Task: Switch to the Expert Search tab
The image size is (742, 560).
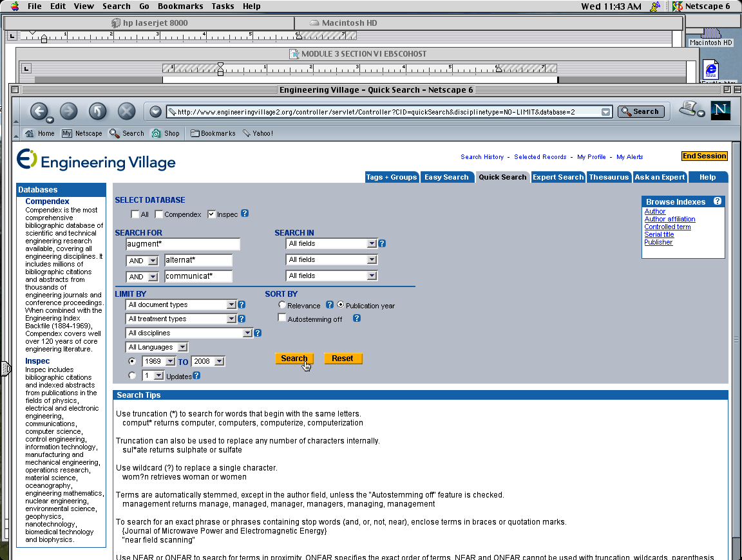Action: coord(558,178)
